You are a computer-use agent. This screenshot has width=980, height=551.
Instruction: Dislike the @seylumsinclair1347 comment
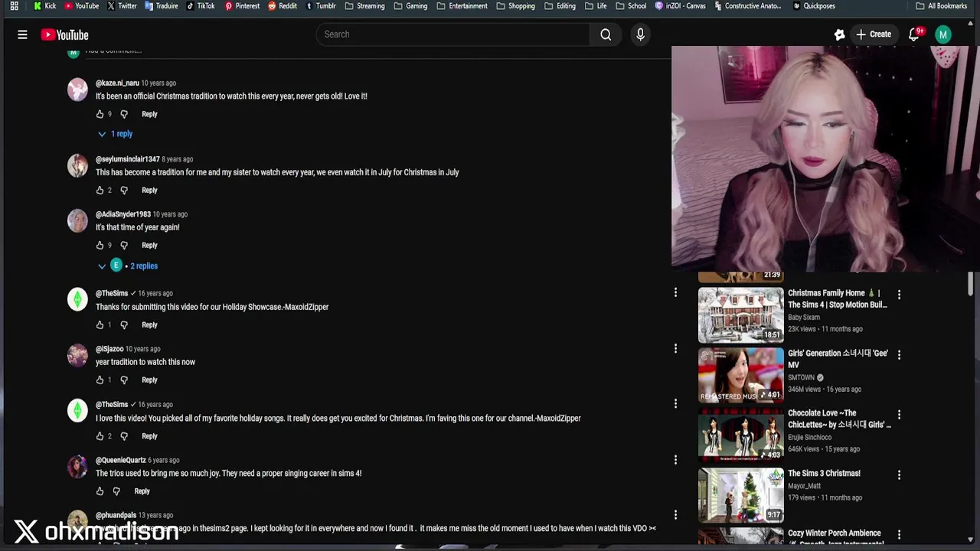coord(124,190)
